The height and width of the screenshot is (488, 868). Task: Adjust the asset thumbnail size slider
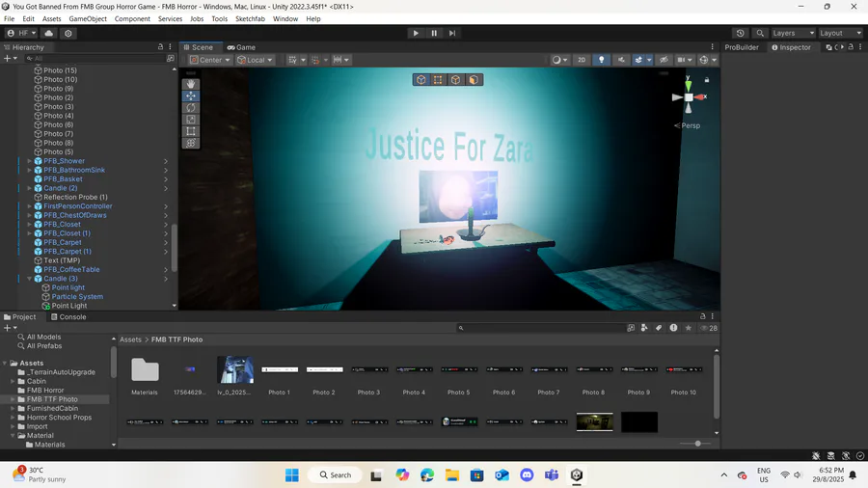pos(697,444)
